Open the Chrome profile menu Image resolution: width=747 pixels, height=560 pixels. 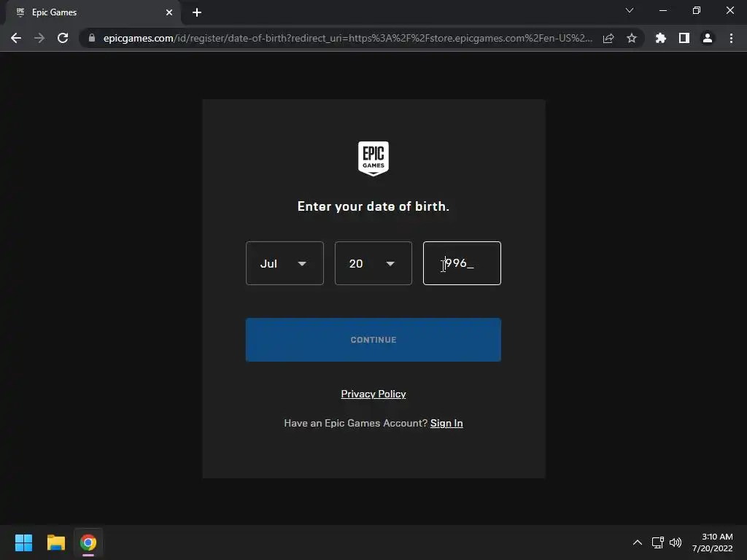tap(708, 38)
